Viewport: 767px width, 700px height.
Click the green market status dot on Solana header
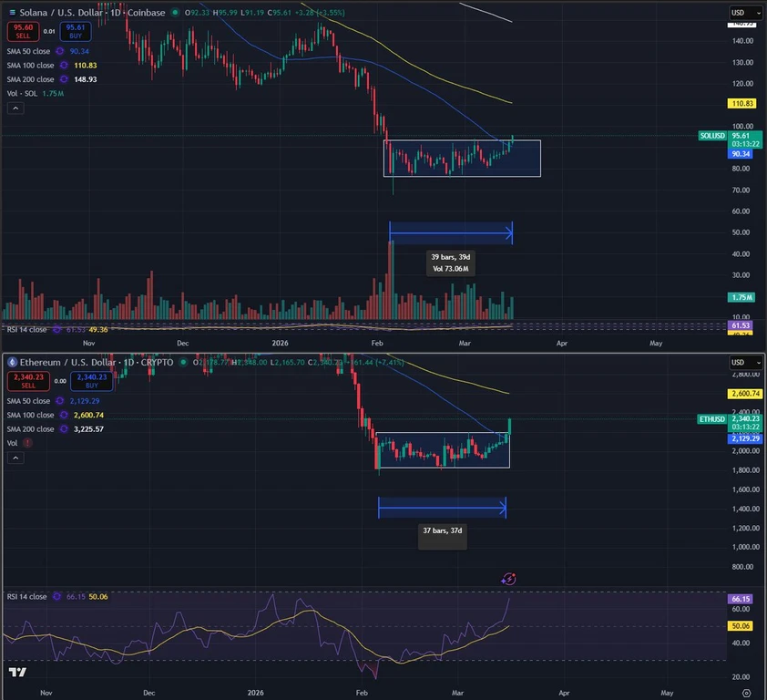click(x=175, y=13)
